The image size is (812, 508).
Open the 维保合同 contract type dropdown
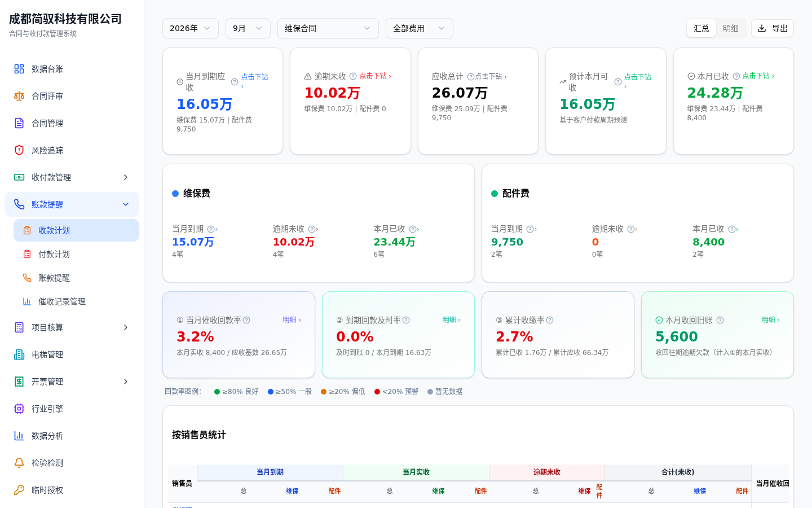(328, 28)
